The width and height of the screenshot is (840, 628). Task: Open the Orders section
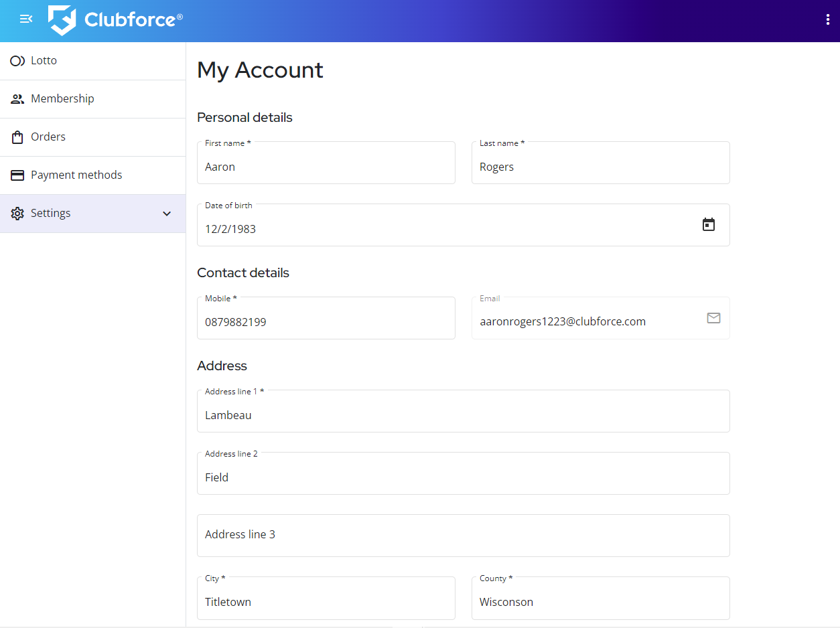click(x=48, y=137)
